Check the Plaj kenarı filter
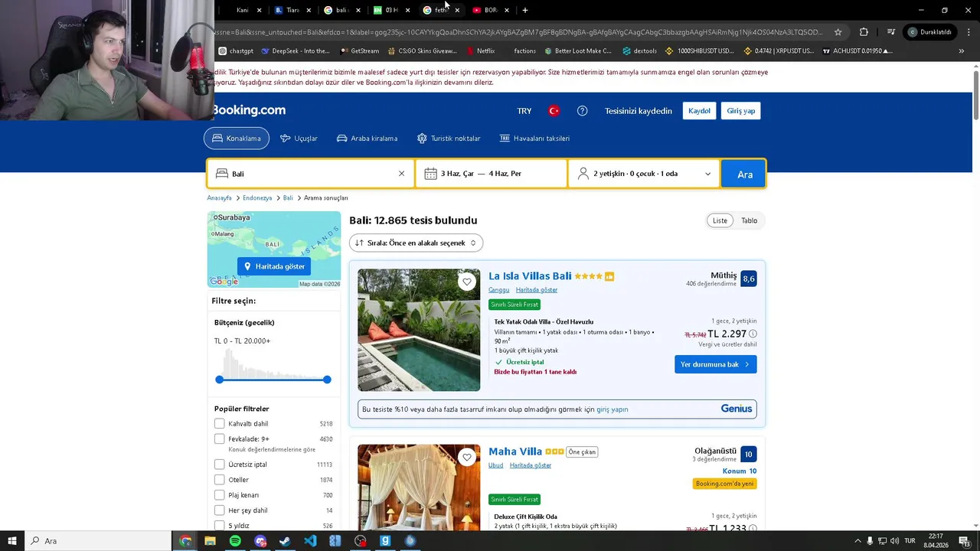 coord(220,495)
